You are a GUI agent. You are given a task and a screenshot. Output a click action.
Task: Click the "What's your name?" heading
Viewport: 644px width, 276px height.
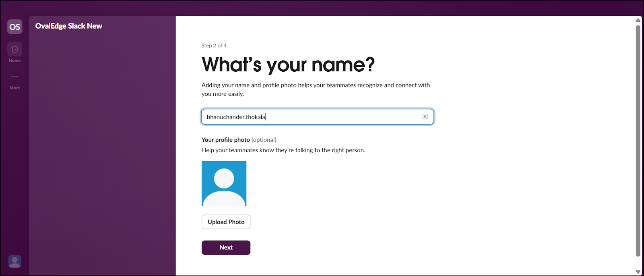[x=288, y=65]
